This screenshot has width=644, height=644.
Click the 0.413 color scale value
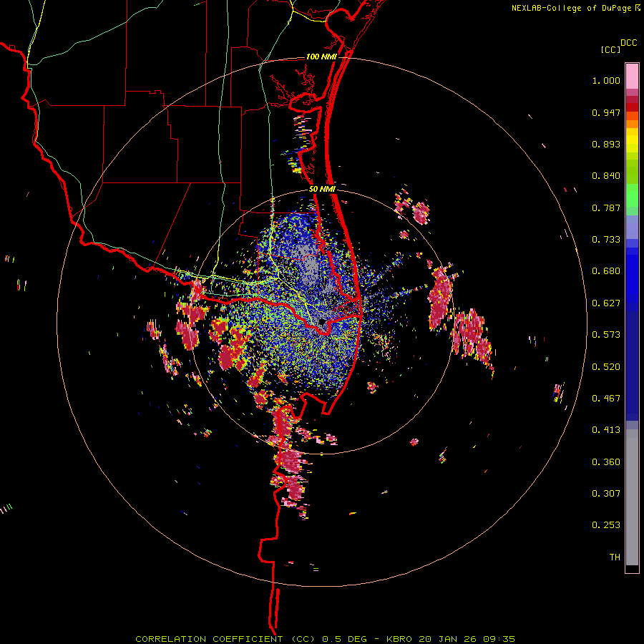[606, 430]
